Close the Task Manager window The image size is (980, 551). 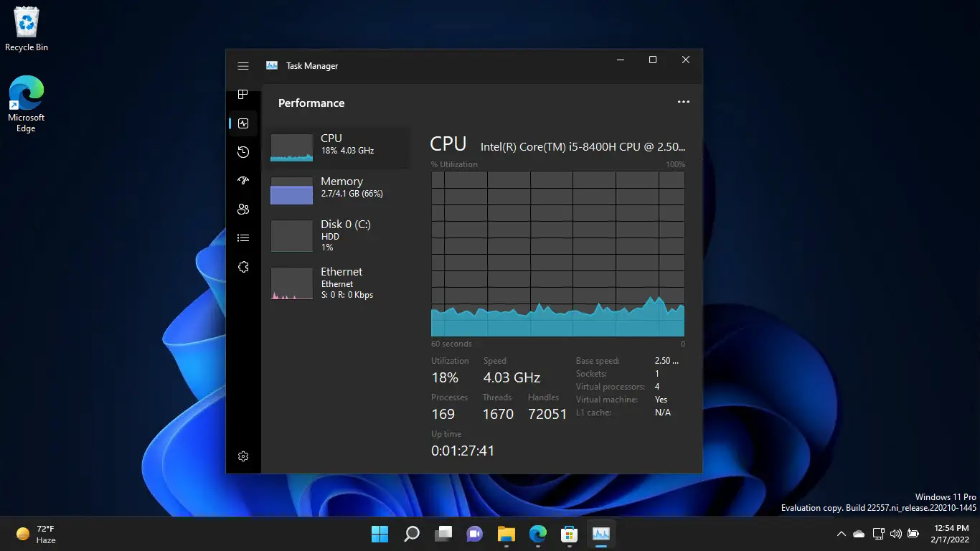coord(686,60)
